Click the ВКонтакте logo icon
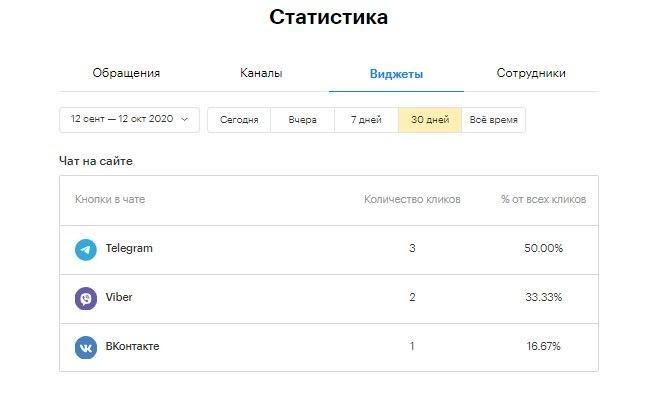 86,347
